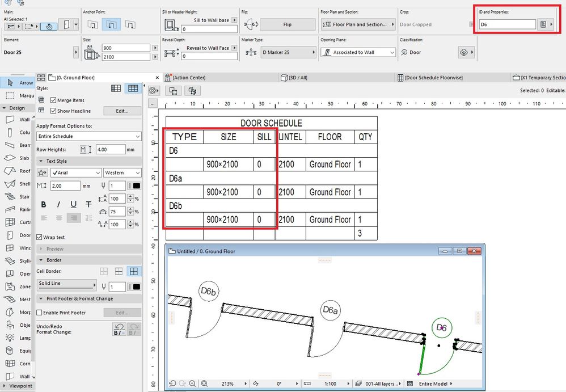Apply bold text formatting

[43, 204]
